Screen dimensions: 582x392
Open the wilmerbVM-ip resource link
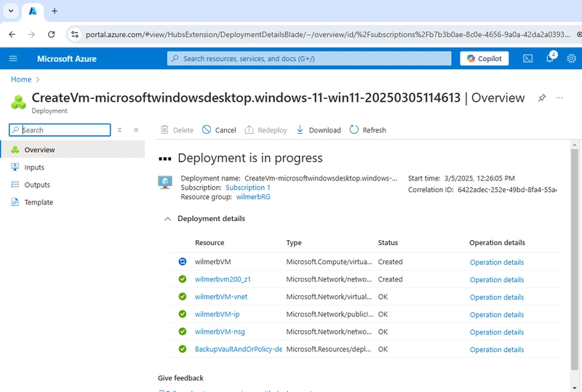(217, 314)
